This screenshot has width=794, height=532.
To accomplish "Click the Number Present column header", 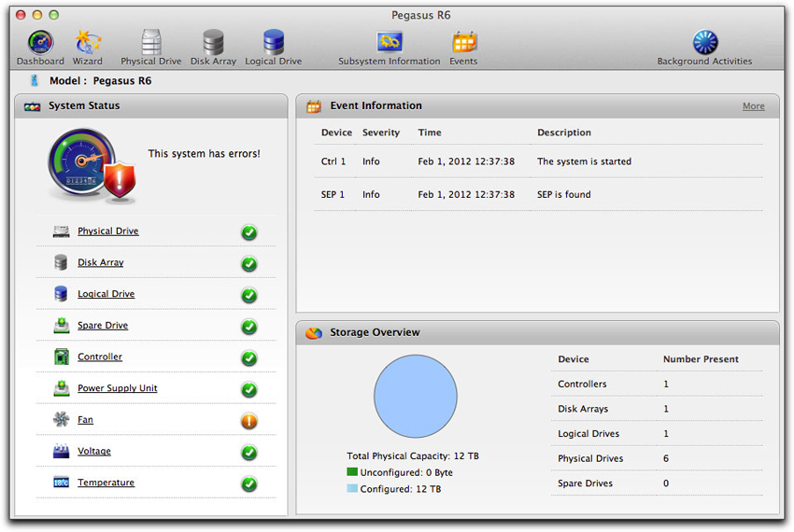I will [701, 359].
